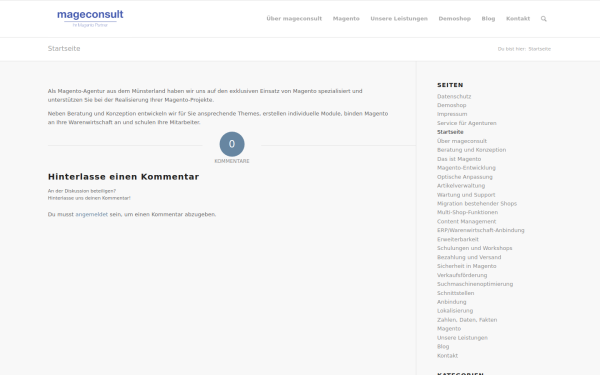Open Wartung und Support link
Screen dimensions: 600x375
(x=466, y=195)
